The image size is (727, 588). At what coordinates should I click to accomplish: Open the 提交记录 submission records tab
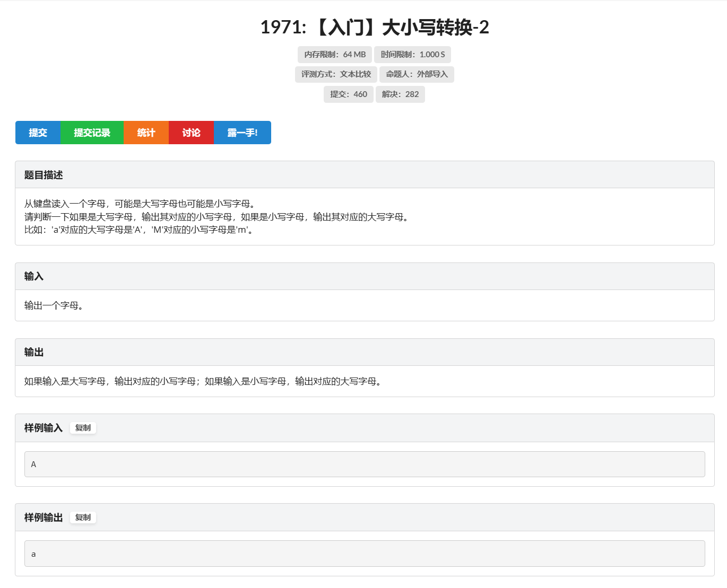tap(92, 133)
